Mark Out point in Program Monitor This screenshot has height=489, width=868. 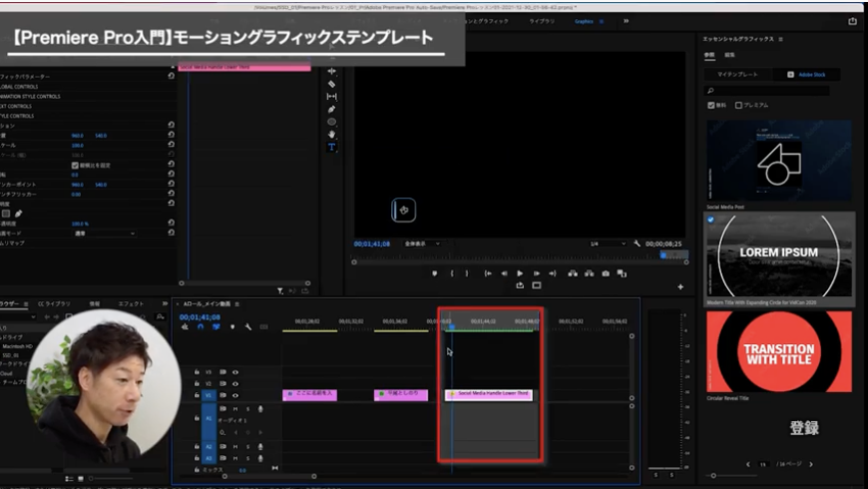[x=467, y=273]
